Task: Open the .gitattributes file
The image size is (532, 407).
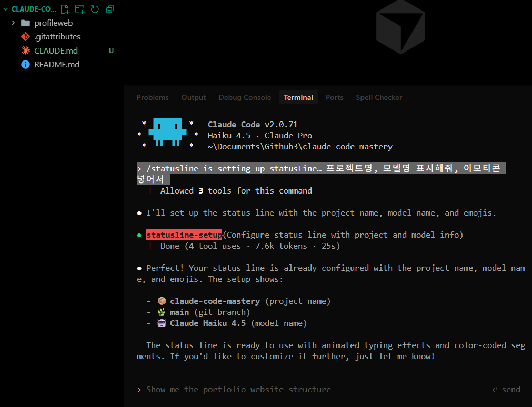Action: [57, 37]
